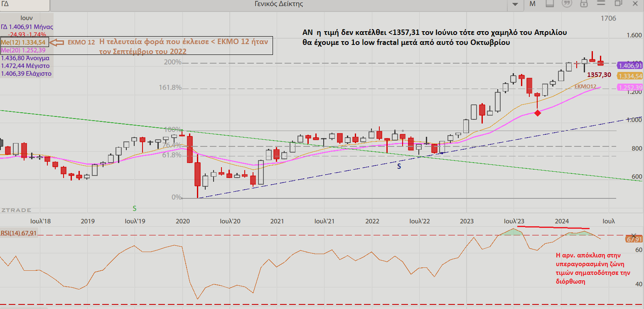Screen dimensions: 644x309
Task: Click the 2024 date axis label
Action: pos(562,221)
